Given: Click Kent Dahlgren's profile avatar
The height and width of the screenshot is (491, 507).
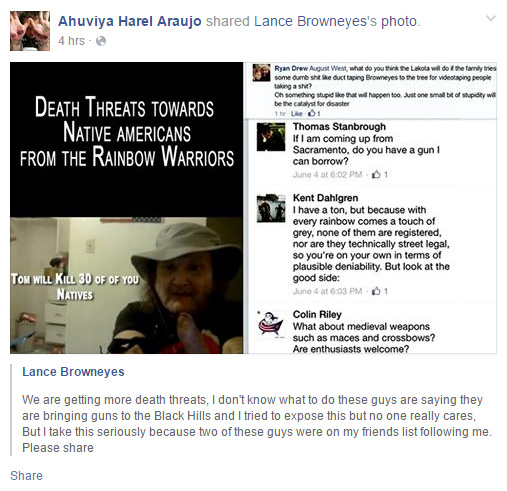Looking at the screenshot, I should pyautogui.click(x=271, y=208).
